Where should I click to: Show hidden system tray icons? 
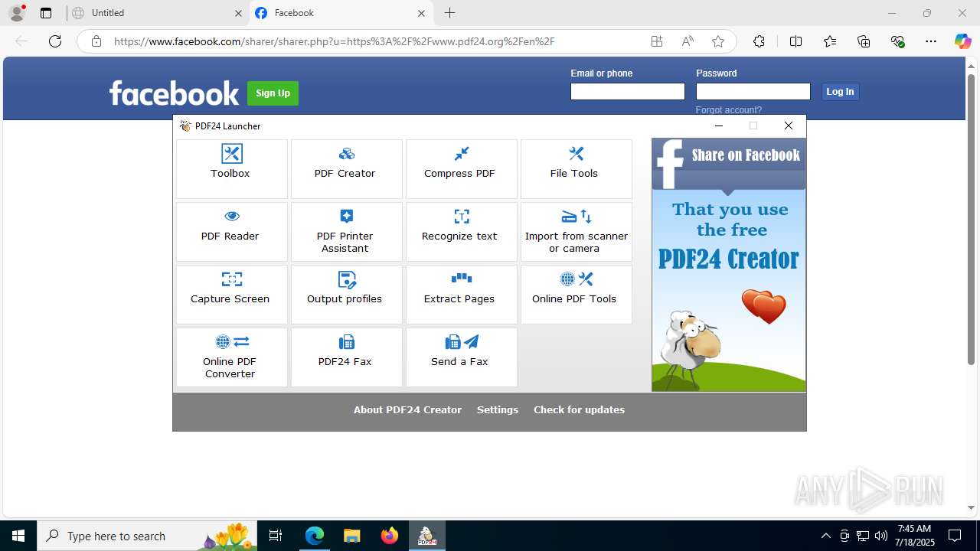point(825,536)
